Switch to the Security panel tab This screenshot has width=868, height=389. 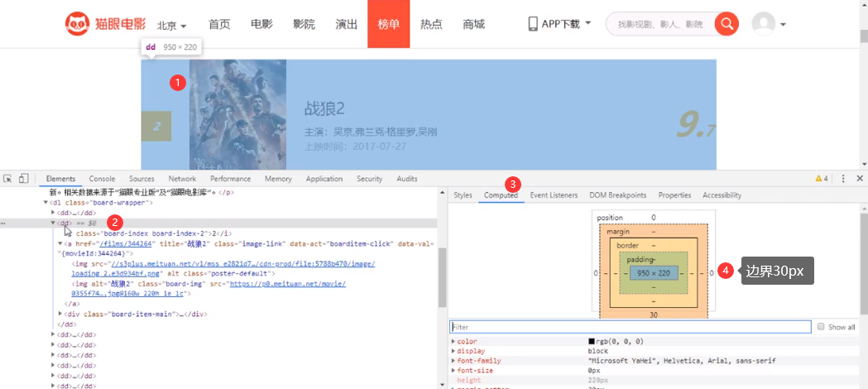tap(370, 179)
